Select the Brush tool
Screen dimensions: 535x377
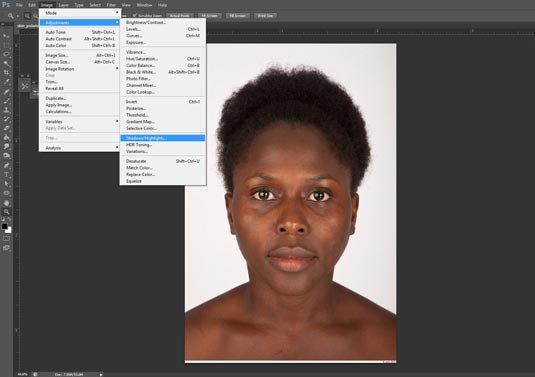[x=6, y=101]
